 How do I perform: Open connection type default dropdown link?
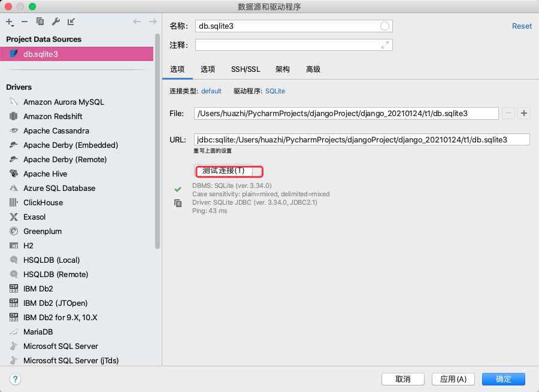[211, 91]
